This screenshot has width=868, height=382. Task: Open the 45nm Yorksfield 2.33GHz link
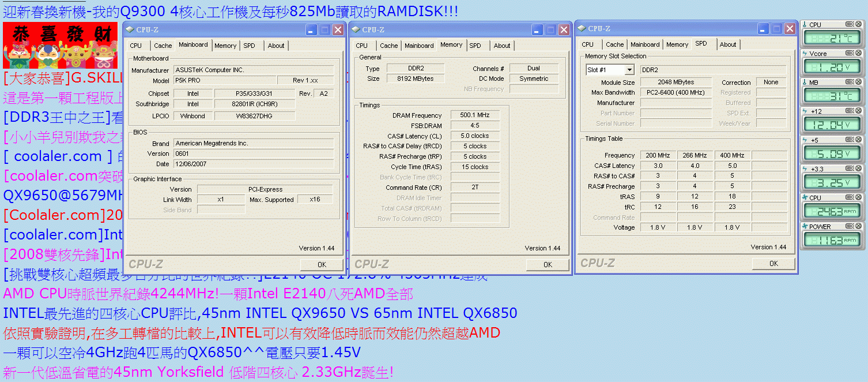click(x=198, y=372)
